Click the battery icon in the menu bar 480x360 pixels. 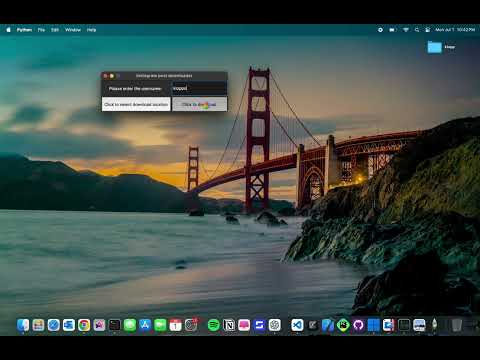pos(393,30)
